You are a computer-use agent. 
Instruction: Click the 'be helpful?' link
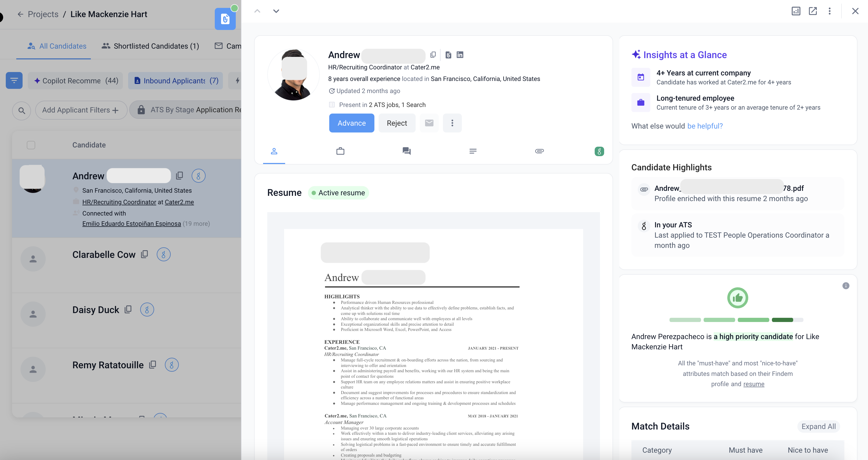(x=705, y=126)
